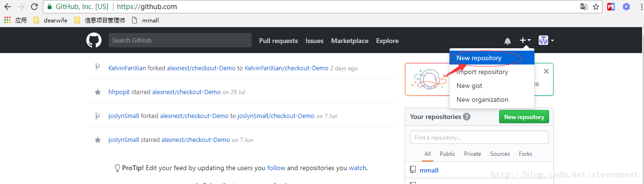Screen dimensions: 644x184
Task: Choose Import repository menu entry
Action: coord(492,72)
